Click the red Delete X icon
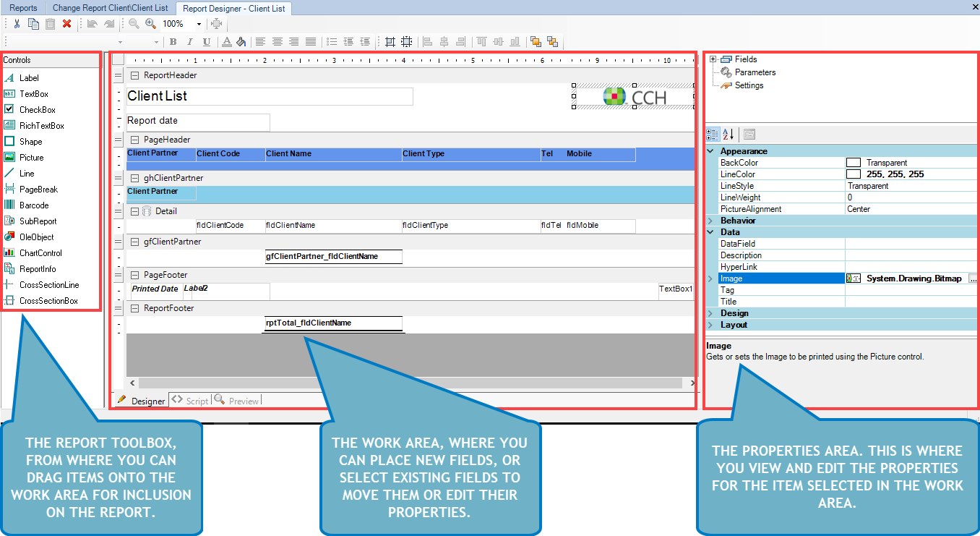Screen dimensions: 980x536 click(x=66, y=24)
